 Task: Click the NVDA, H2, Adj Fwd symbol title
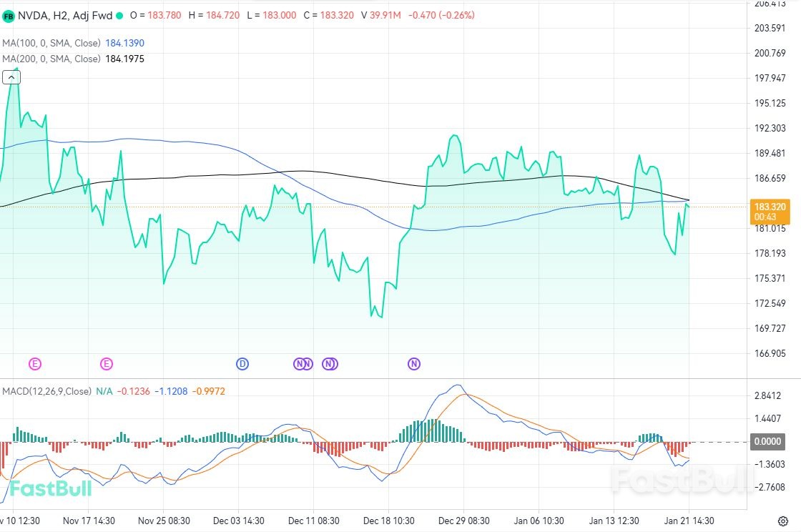(x=64, y=15)
